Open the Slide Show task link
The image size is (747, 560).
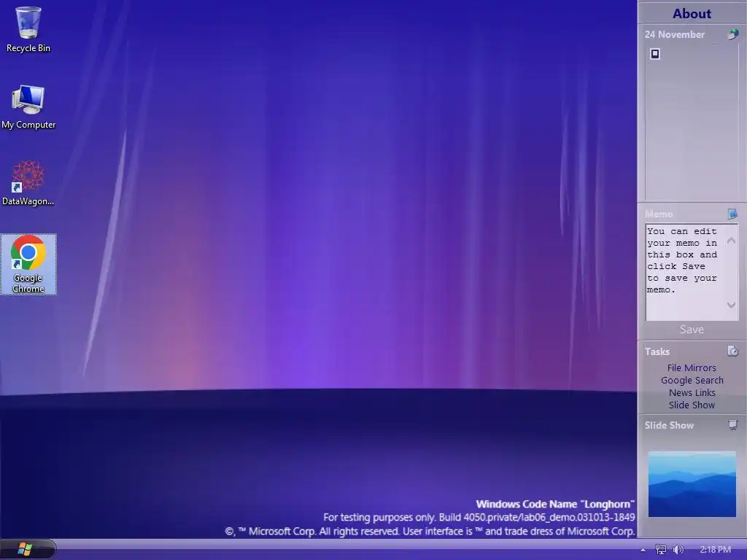[692, 405]
